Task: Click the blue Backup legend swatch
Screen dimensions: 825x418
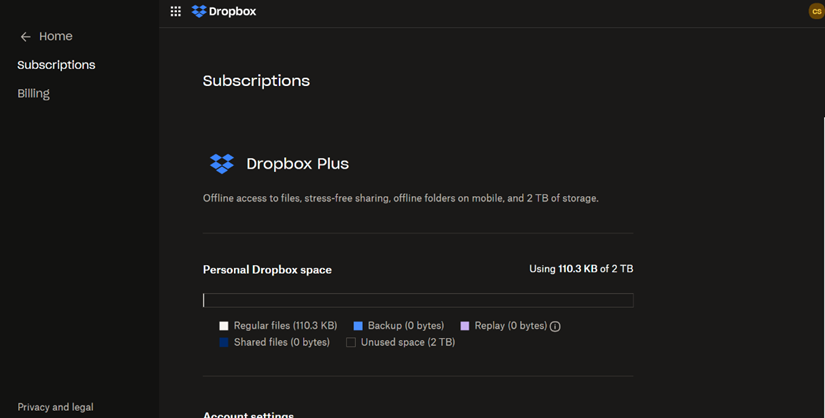Action: [358, 326]
